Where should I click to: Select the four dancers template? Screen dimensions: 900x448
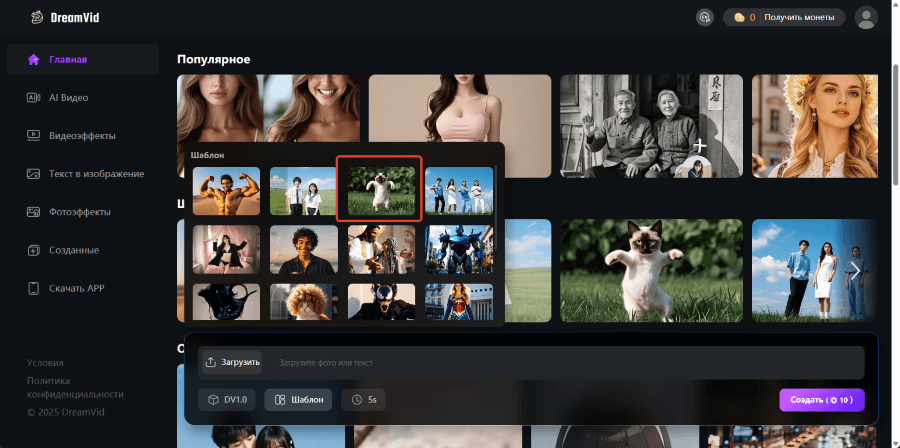[x=459, y=191]
